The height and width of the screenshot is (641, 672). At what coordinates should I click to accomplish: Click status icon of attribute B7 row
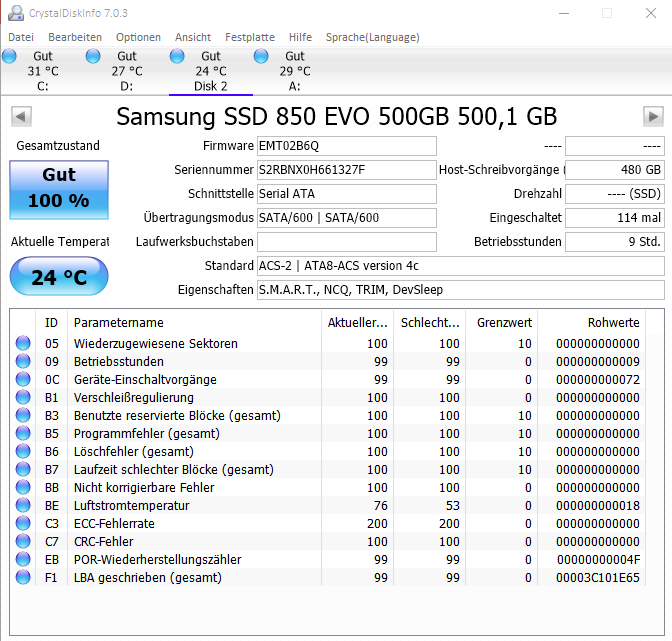[x=23, y=469]
